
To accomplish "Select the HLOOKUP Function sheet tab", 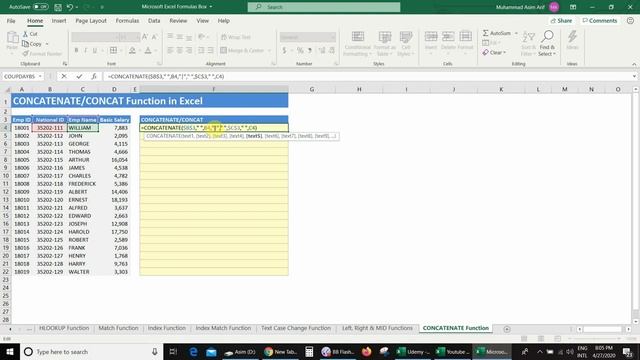I will [64, 328].
